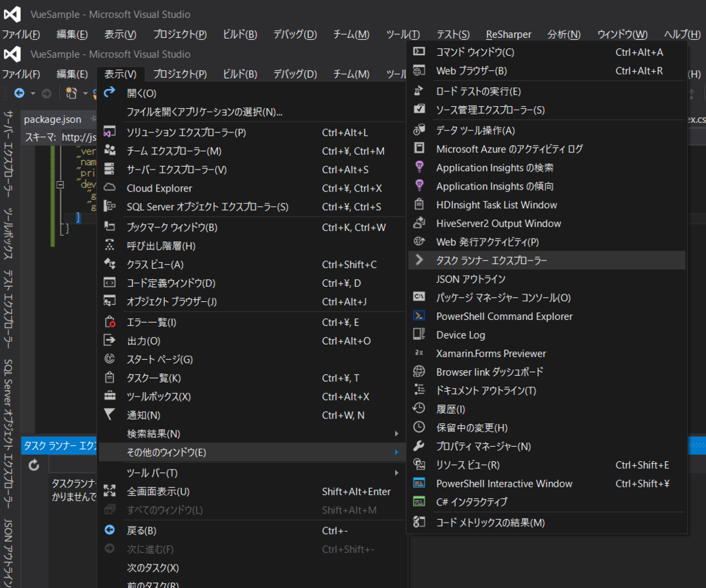Select Xamarin.Forms Previewer entry
706x588 pixels.
547,354
